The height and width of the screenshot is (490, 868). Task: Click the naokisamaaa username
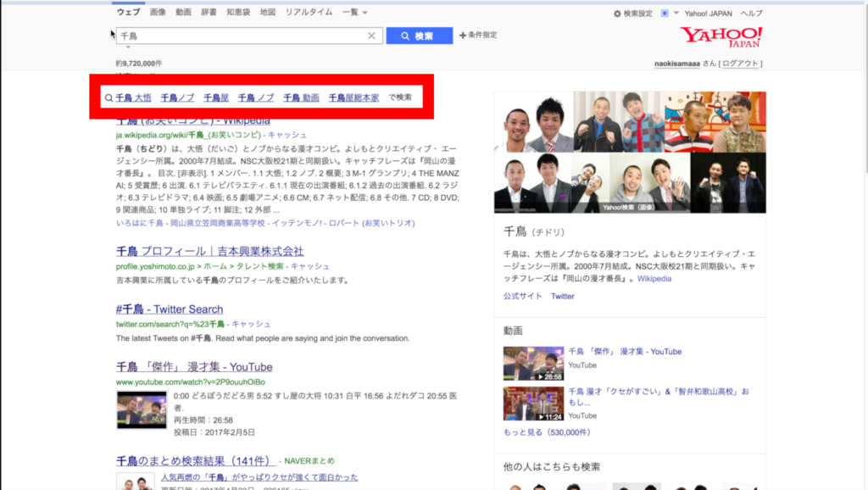[x=677, y=64]
